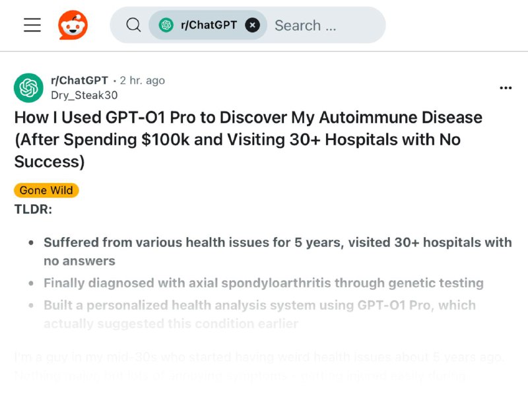Click bullet about personalized health analysis system
This screenshot has height=420, width=528.
259,314
